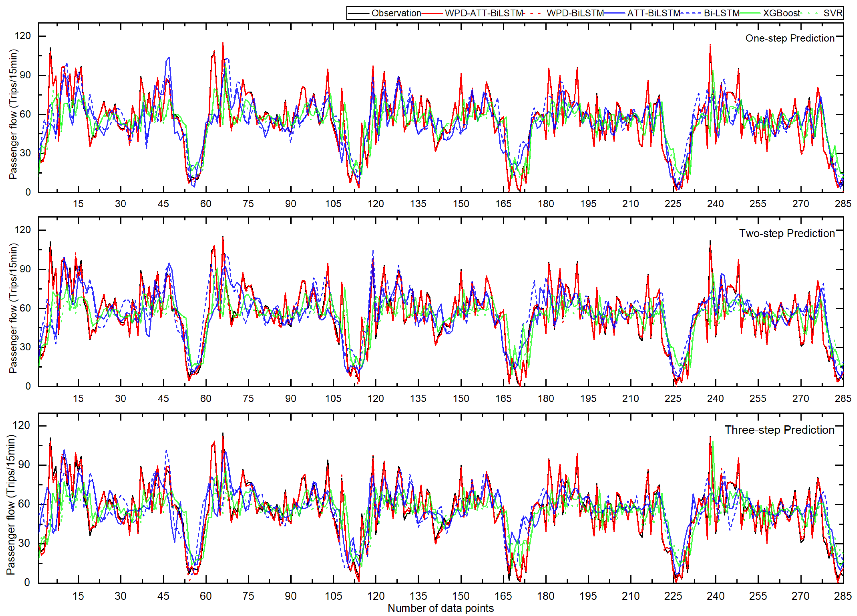Click y-axis tick 90 in Three-step Prediction panel
Image resolution: width=857 pixels, height=616 pixels.
(x=24, y=464)
